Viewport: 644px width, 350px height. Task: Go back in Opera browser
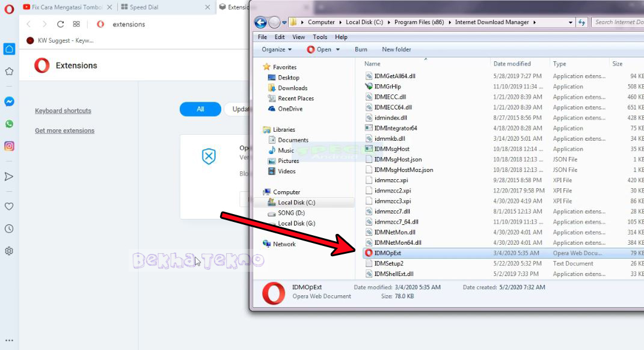tap(29, 24)
